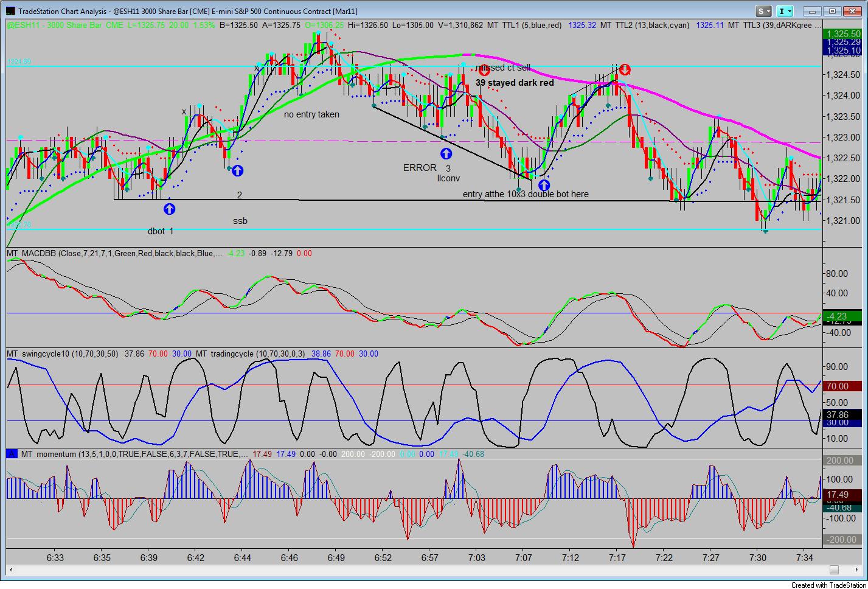Click the 'entry atthe 10x3 double bot here' note
The width and height of the screenshot is (868, 589).
point(526,194)
